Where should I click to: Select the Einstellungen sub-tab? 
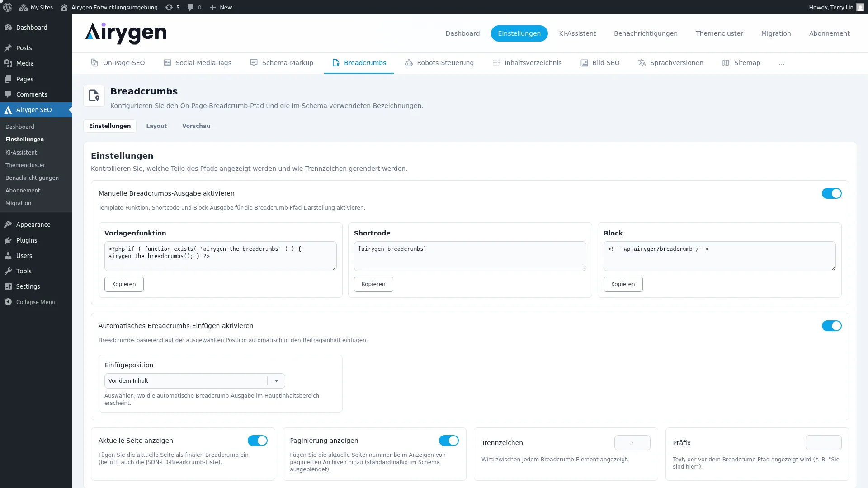[110, 126]
